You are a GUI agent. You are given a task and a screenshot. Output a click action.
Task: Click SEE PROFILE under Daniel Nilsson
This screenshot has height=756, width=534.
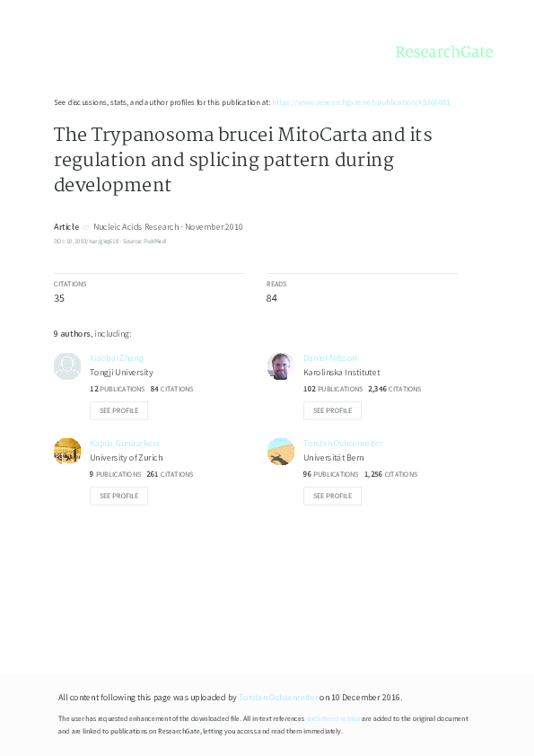tap(332, 409)
